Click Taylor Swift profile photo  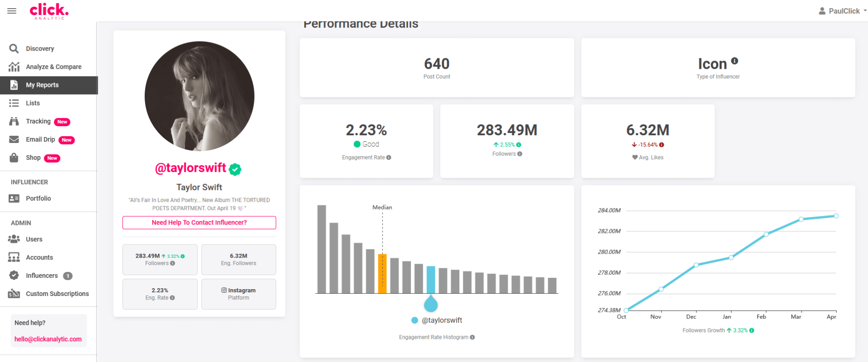click(x=199, y=96)
